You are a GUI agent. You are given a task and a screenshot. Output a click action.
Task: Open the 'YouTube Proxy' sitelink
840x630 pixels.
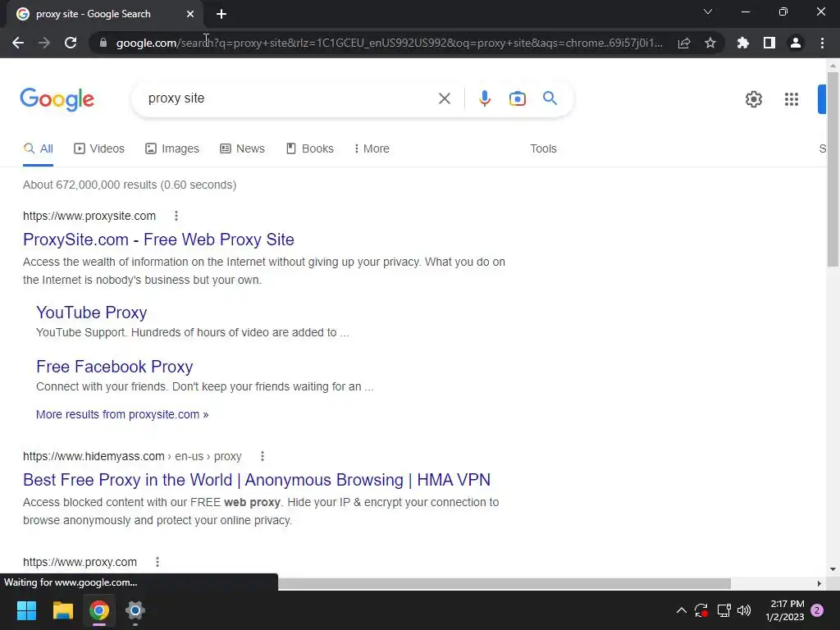[92, 313]
